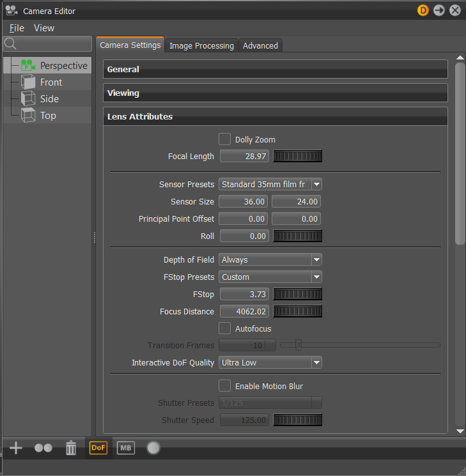466x476 pixels.
Task: Collapse the Lens Attributes section
Action: tap(276, 116)
